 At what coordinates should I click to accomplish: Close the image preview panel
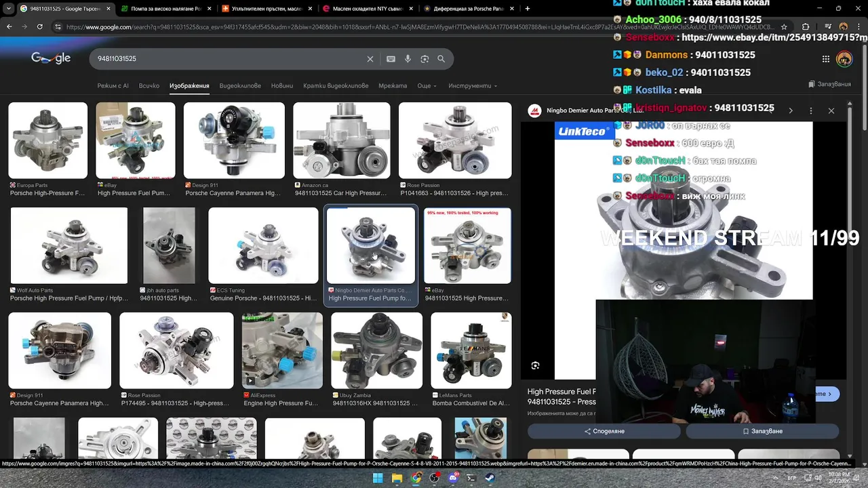click(x=831, y=110)
